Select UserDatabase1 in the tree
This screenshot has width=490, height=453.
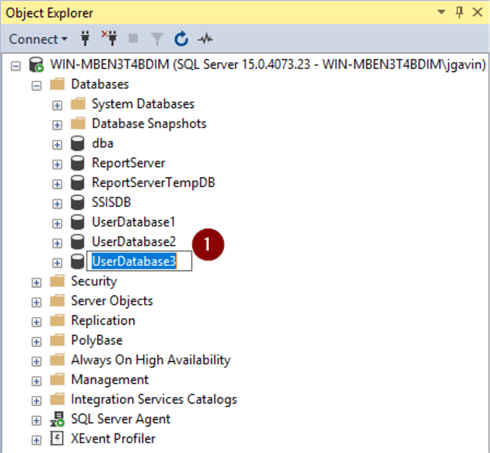click(x=133, y=222)
